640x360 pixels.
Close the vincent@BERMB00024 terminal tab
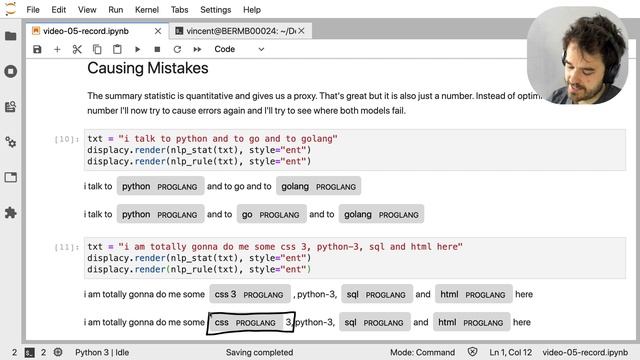301,31
